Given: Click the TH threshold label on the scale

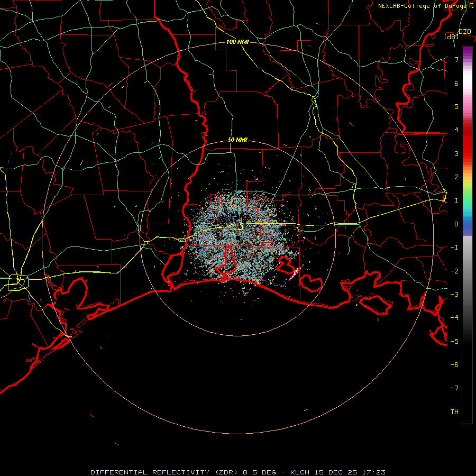Looking at the screenshot, I should [454, 411].
